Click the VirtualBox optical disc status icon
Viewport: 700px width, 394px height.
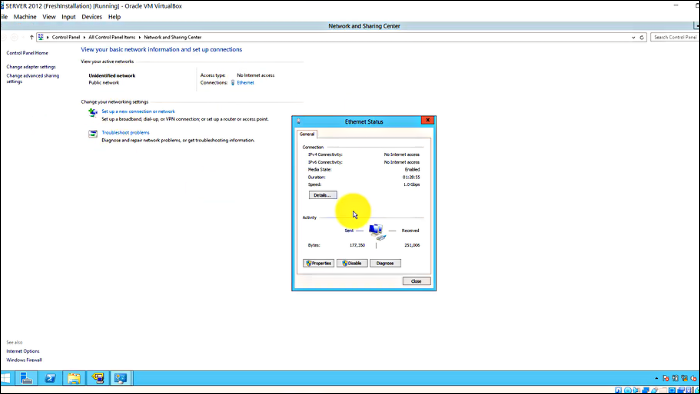[628, 390]
